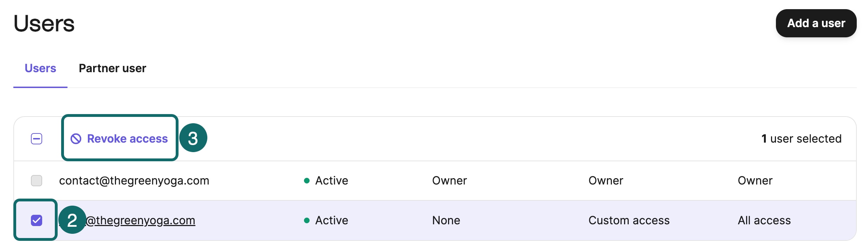Click the numbered step 3 badge

(193, 138)
